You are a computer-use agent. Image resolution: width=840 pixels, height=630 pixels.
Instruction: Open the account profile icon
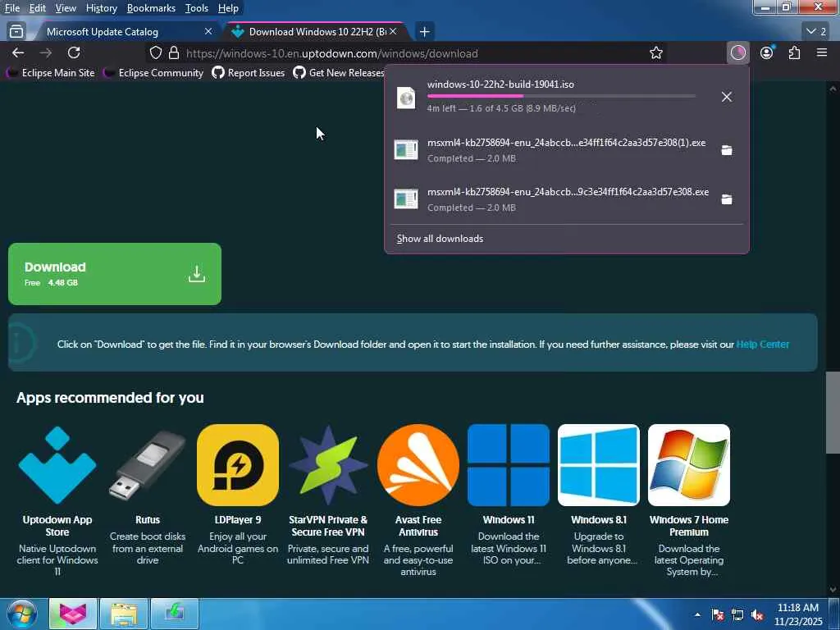click(767, 52)
